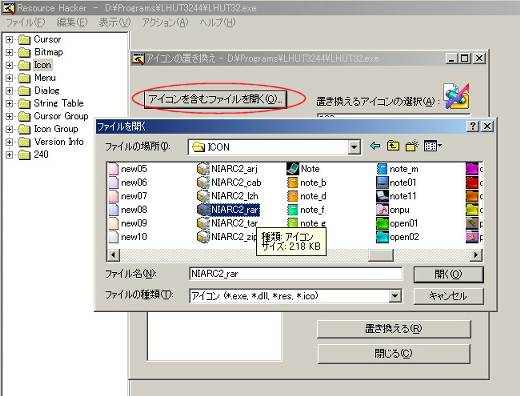Viewport: 520px width, 396px height.
Task: Select the note_m icon file
Action: pos(397,169)
